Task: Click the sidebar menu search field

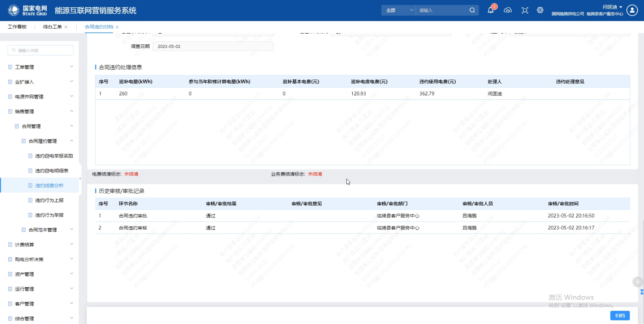Action: click(41, 50)
